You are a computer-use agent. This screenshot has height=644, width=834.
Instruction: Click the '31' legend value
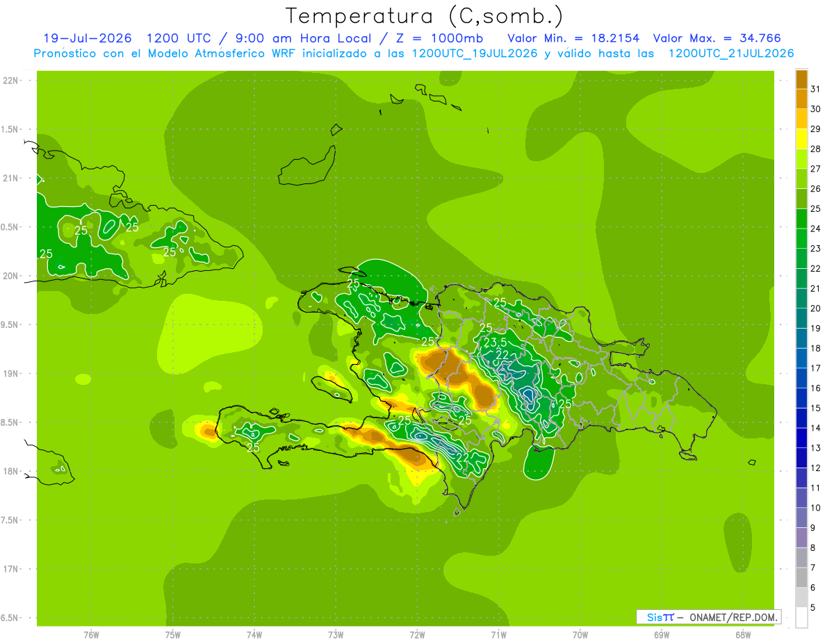(816, 90)
